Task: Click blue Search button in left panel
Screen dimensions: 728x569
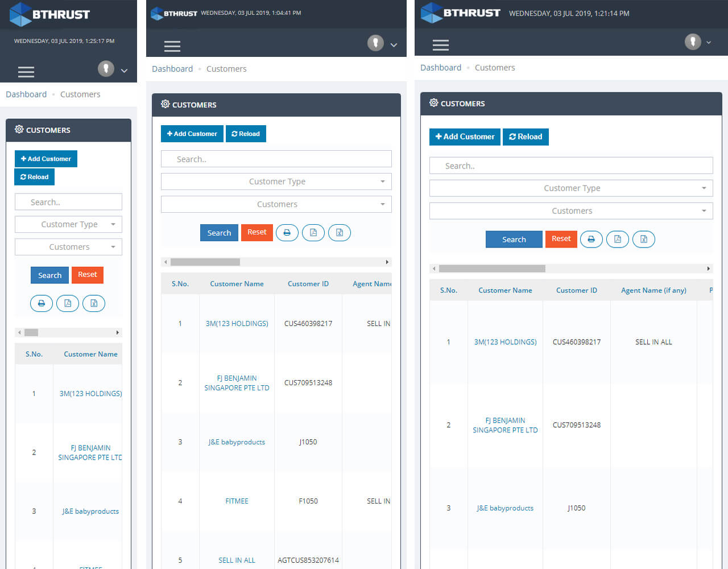Action: tap(49, 275)
